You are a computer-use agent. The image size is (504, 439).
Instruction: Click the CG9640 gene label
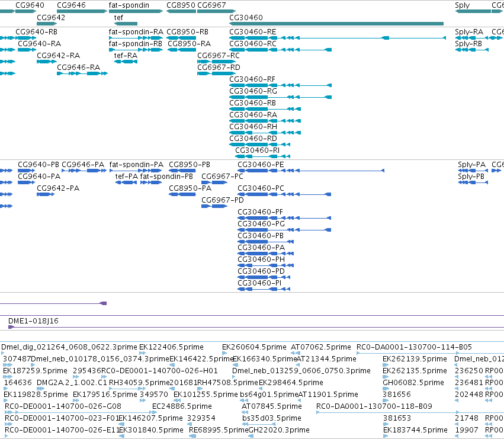[x=30, y=5]
